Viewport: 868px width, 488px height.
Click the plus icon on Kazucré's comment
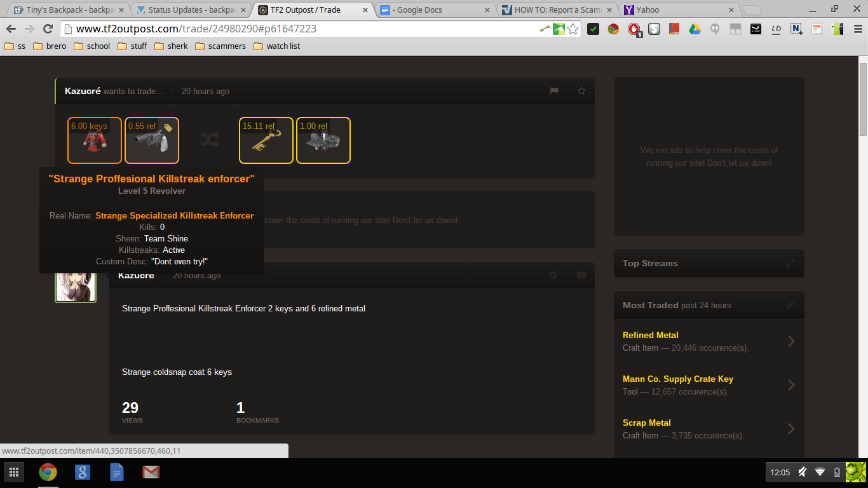[x=553, y=275]
